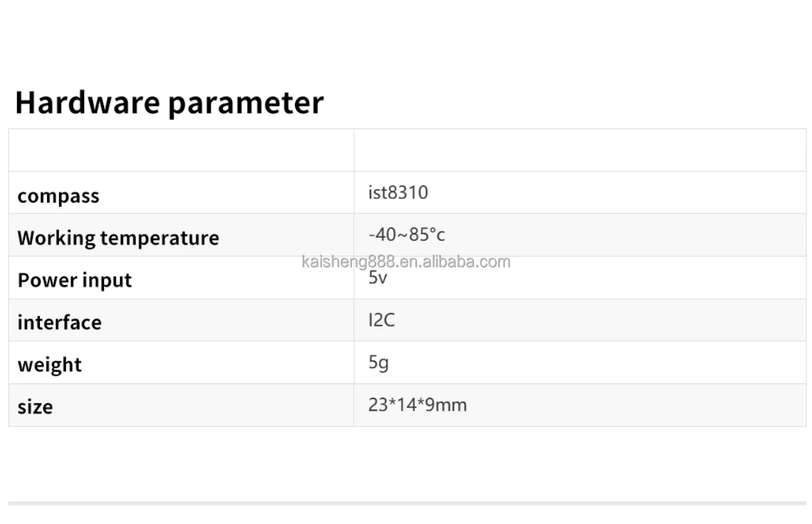This screenshot has height=524, width=812.
Task: Click the word "parameter" in the heading
Action: (246, 104)
